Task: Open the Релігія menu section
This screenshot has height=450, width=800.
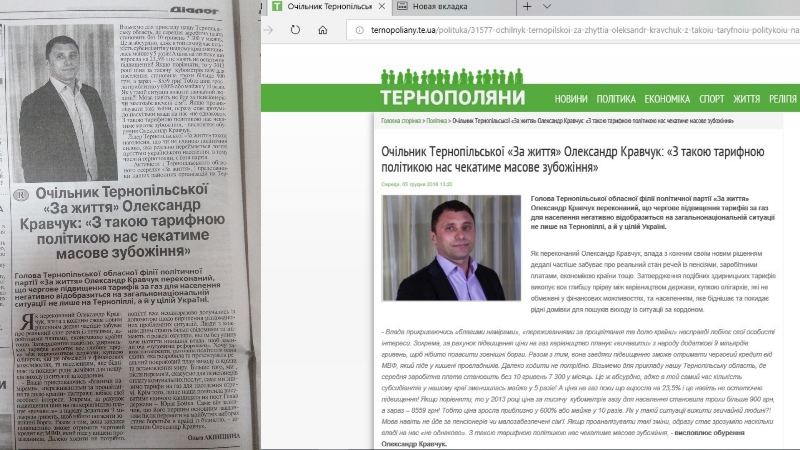Action: [783, 99]
